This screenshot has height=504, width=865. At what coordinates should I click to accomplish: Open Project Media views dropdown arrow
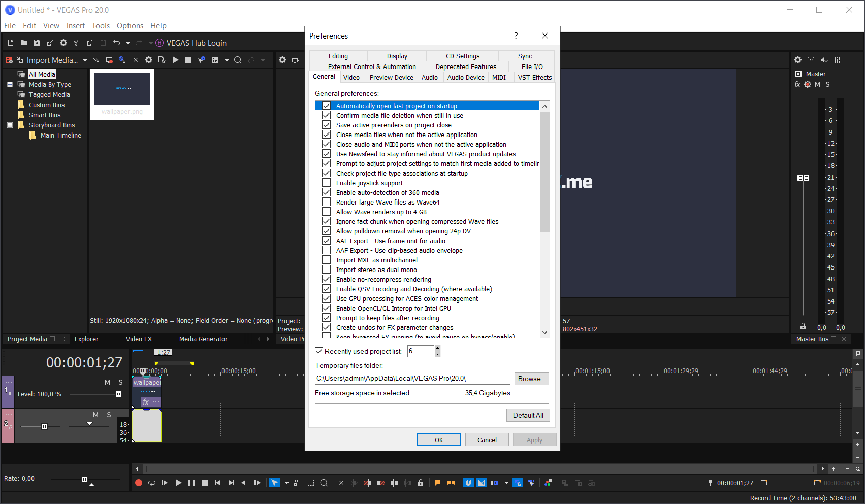tap(227, 60)
